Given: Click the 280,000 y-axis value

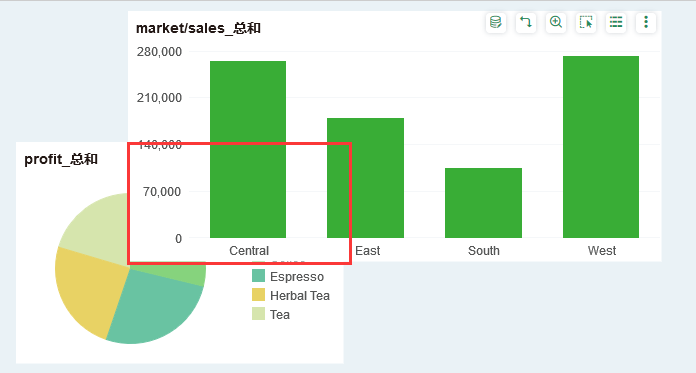Looking at the screenshot, I should [x=159, y=52].
